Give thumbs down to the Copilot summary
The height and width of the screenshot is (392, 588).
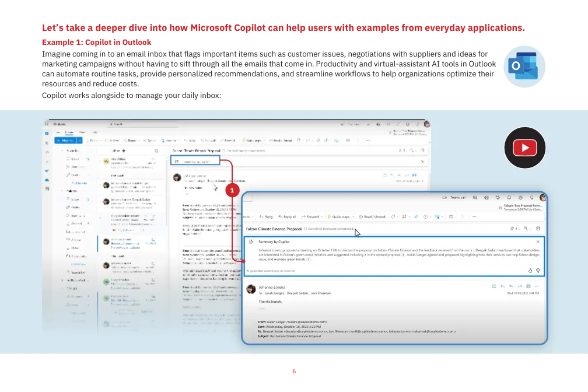tap(538, 271)
